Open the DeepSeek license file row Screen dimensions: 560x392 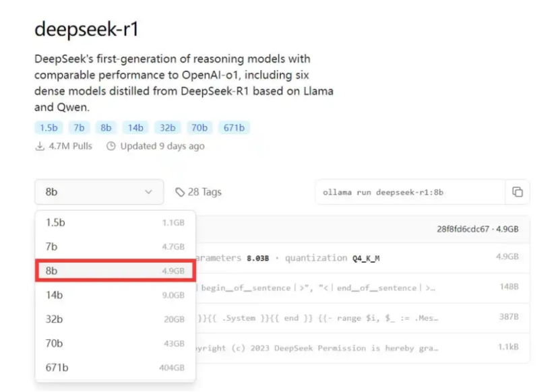[363, 348]
